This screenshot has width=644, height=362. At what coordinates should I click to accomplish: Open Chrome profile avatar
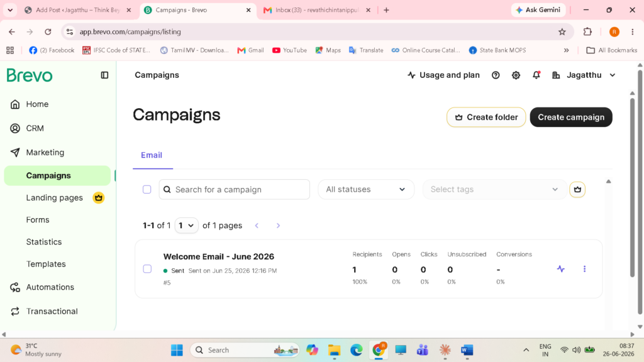tap(614, 31)
